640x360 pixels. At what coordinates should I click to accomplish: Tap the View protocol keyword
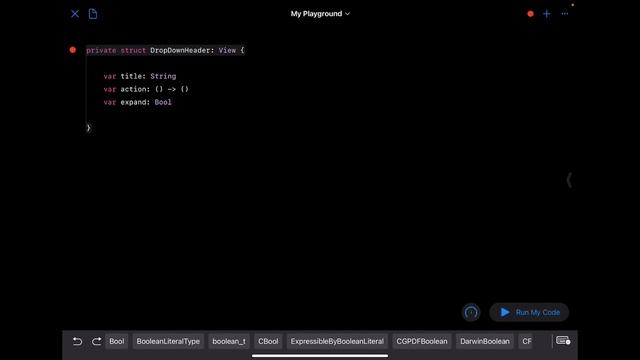click(x=227, y=50)
